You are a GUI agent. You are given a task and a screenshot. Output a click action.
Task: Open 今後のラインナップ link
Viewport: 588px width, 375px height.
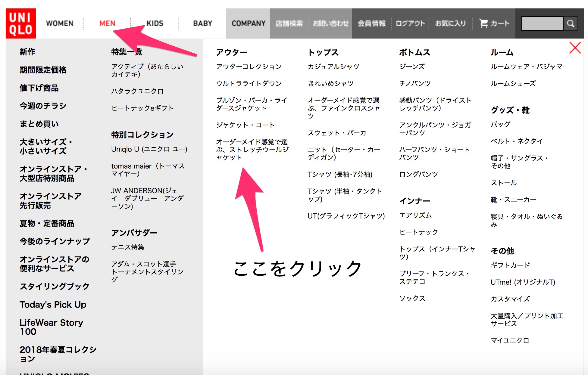[55, 241]
